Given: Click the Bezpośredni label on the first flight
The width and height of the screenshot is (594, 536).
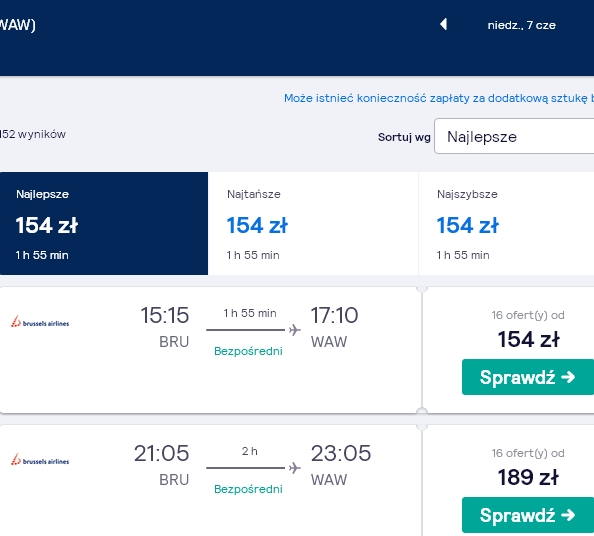Looking at the screenshot, I should 248,351.
